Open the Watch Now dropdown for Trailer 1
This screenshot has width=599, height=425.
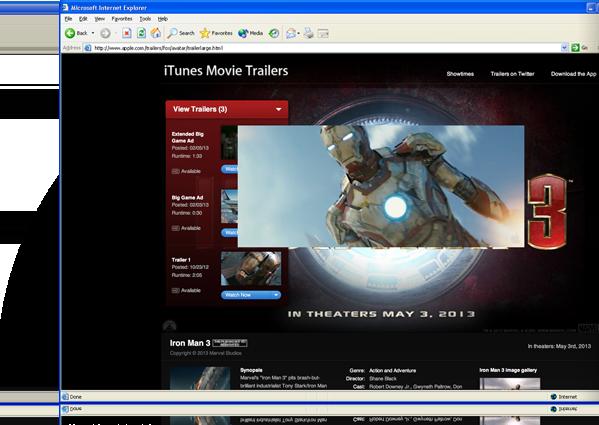pos(276,295)
